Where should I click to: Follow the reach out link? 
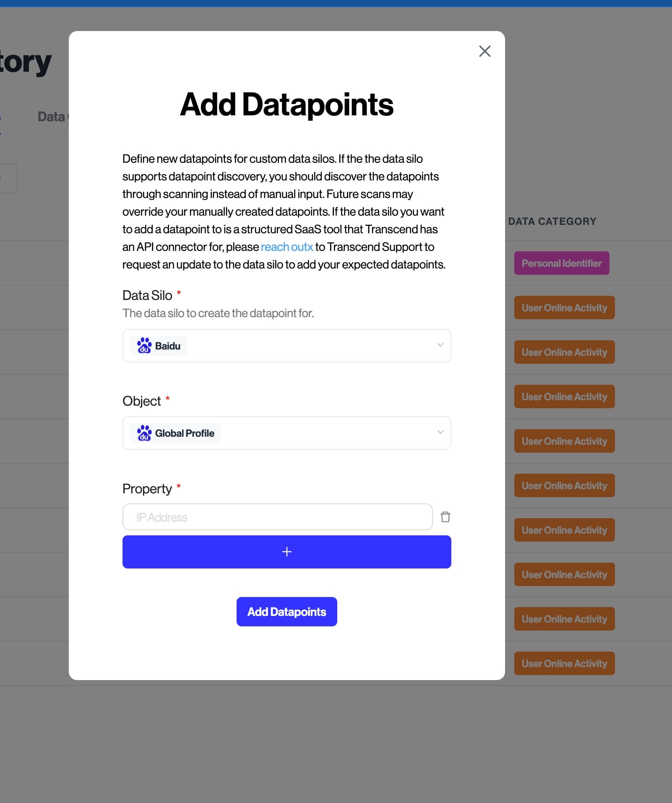[x=287, y=247]
